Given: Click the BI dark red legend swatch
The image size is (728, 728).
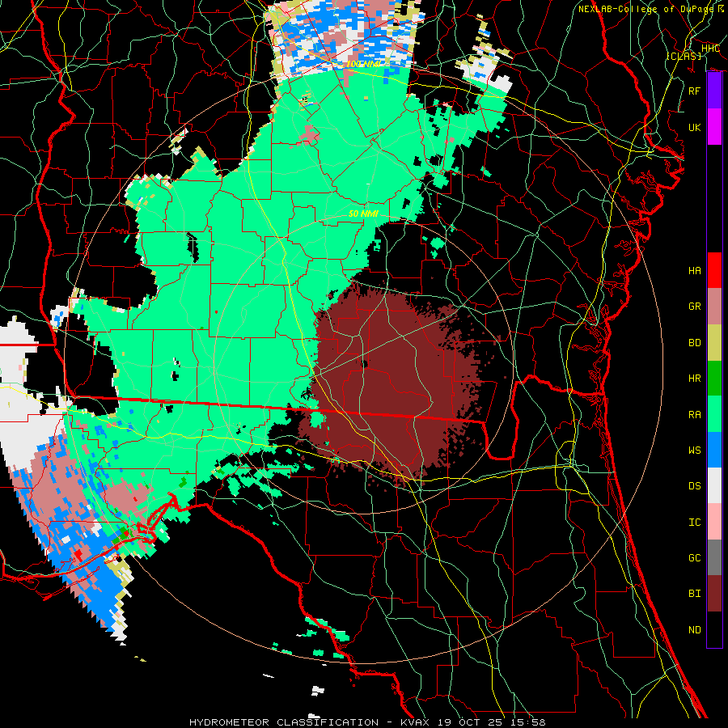Looking at the screenshot, I should point(714,594).
